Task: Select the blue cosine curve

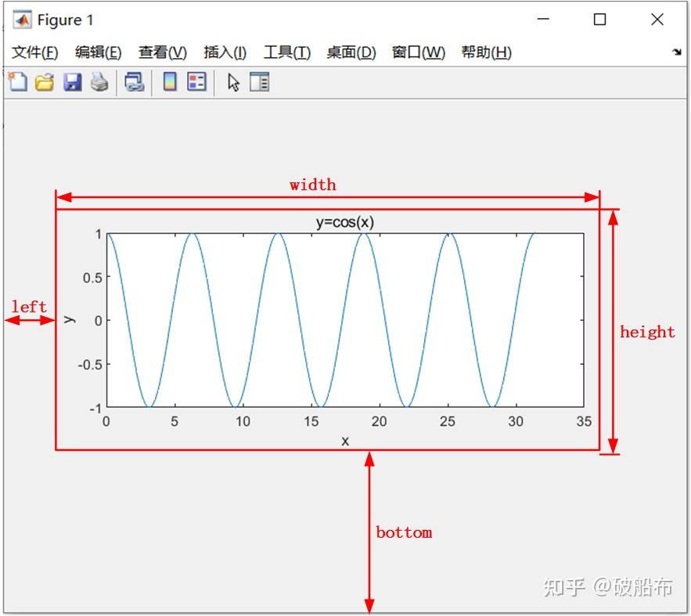Action: tap(280, 235)
